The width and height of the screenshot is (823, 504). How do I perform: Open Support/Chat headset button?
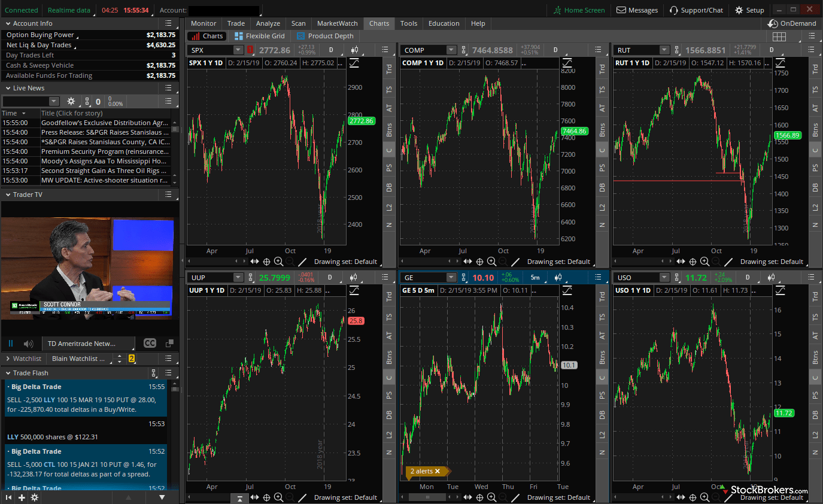(x=696, y=10)
